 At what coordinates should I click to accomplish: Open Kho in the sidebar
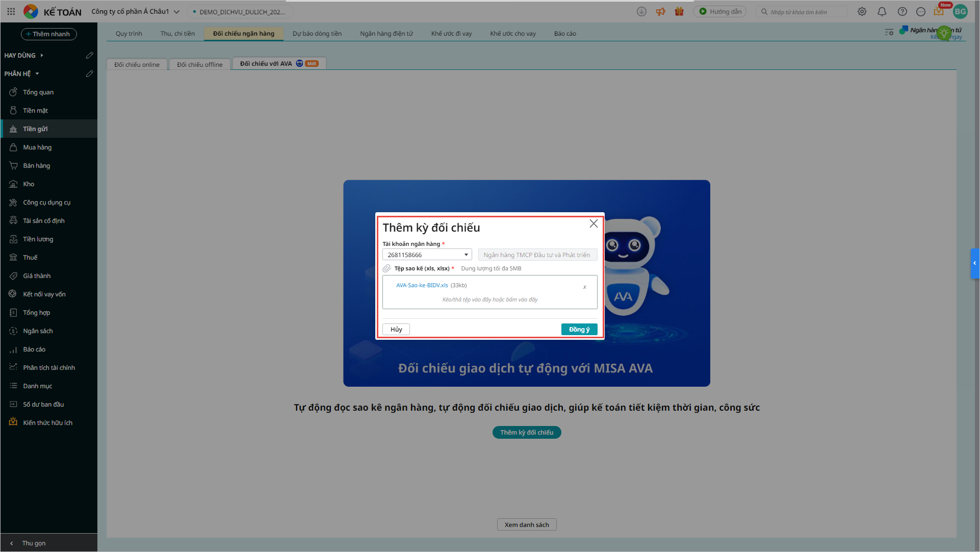pyautogui.click(x=49, y=184)
